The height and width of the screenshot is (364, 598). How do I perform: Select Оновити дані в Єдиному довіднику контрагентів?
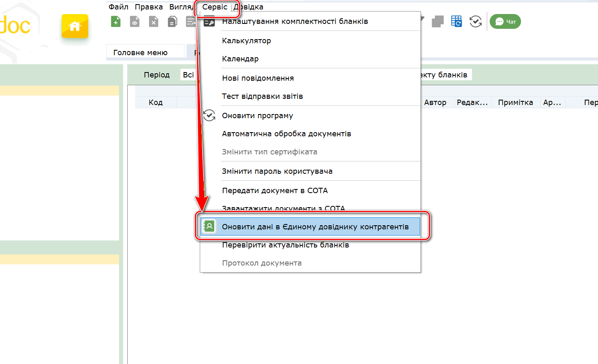[x=315, y=227]
